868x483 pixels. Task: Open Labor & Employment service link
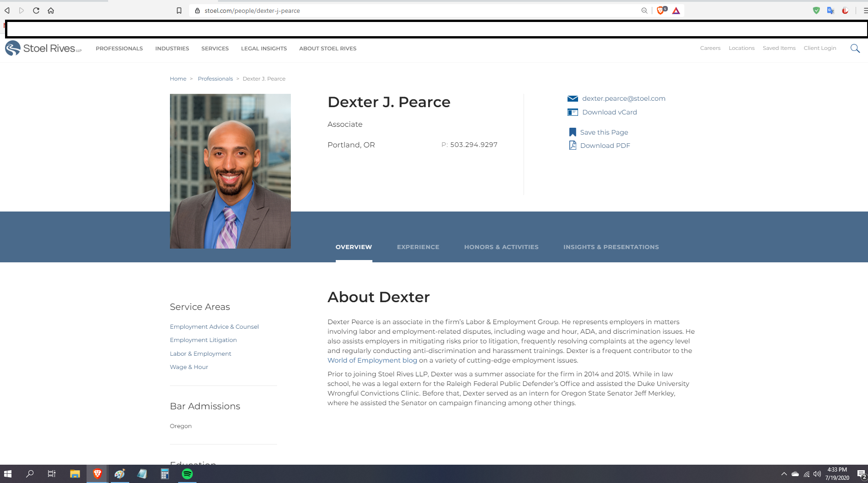tap(200, 354)
